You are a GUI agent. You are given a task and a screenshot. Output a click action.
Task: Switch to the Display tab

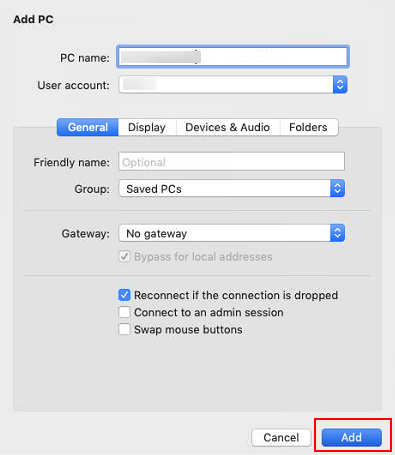[x=147, y=127]
